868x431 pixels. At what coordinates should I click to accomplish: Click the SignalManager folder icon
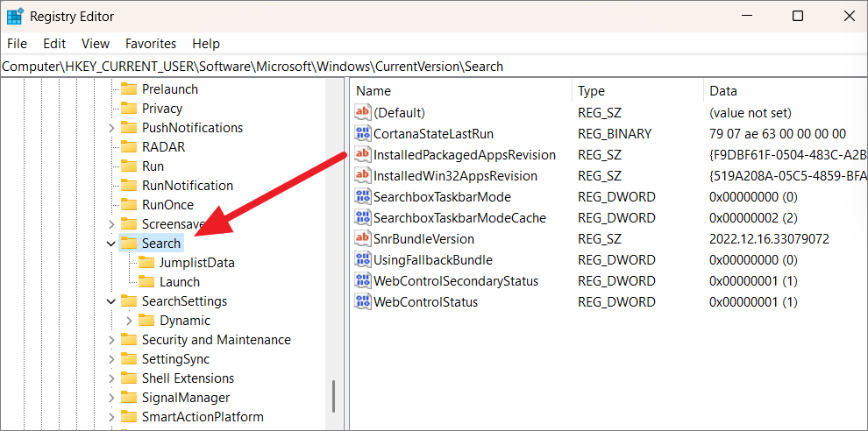tap(128, 397)
